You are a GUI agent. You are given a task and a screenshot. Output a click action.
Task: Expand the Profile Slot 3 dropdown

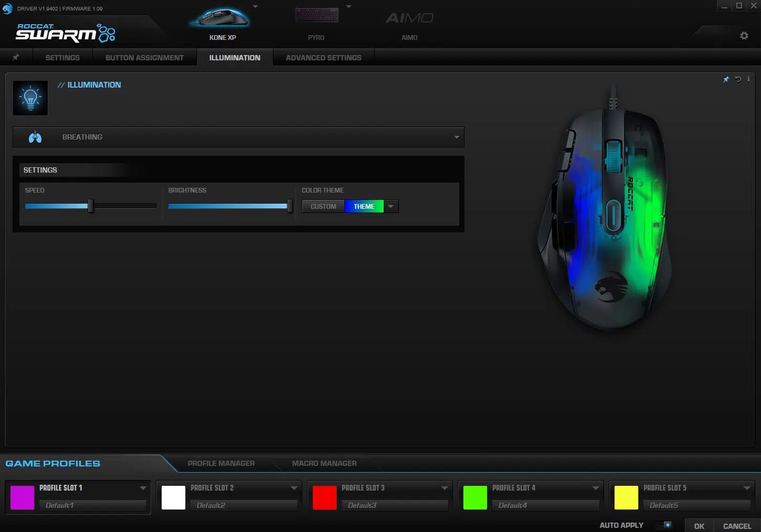445,488
